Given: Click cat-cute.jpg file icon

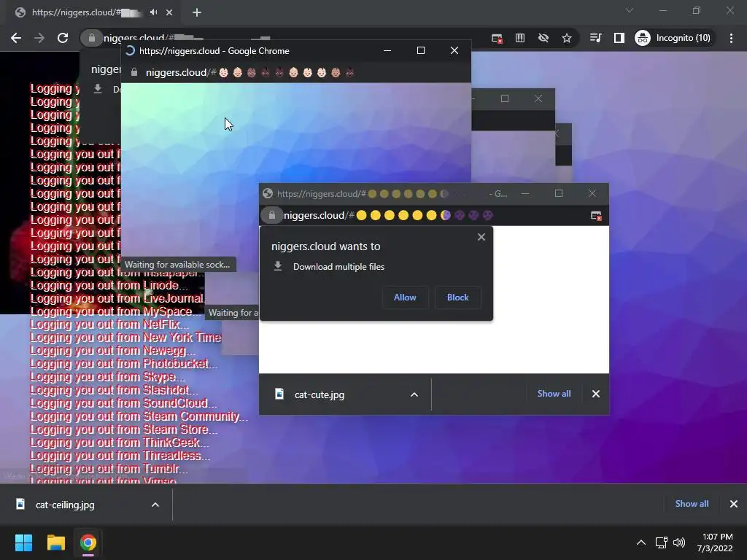Looking at the screenshot, I should pyautogui.click(x=279, y=394).
